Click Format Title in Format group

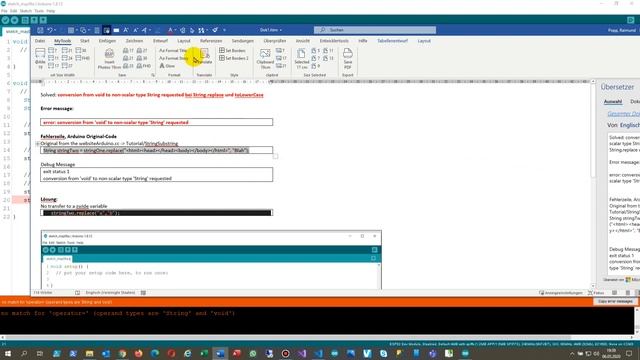coord(173,51)
